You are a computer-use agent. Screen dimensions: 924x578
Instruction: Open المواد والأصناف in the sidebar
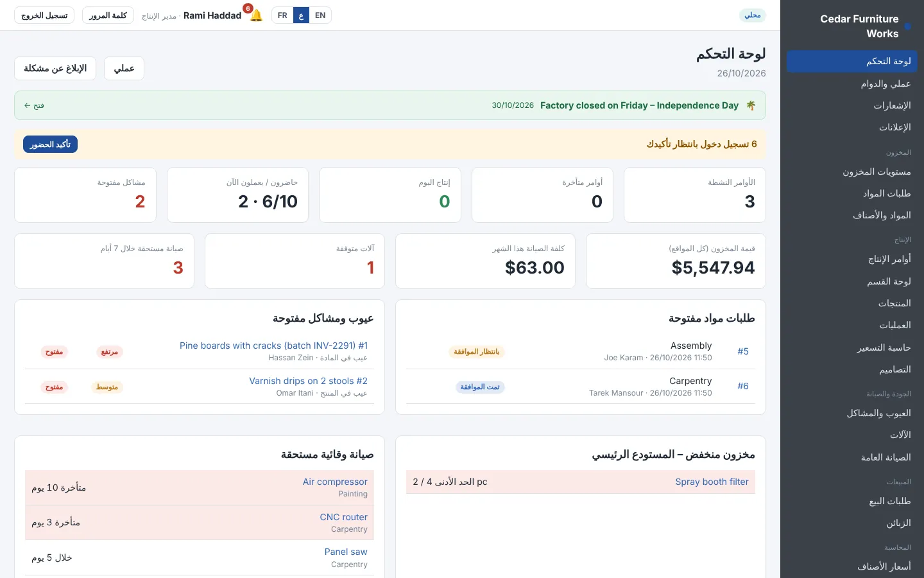coord(851,215)
